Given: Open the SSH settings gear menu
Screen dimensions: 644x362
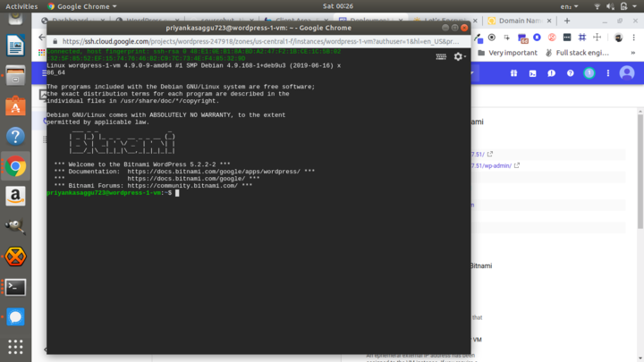Looking at the screenshot, I should pyautogui.click(x=458, y=56).
